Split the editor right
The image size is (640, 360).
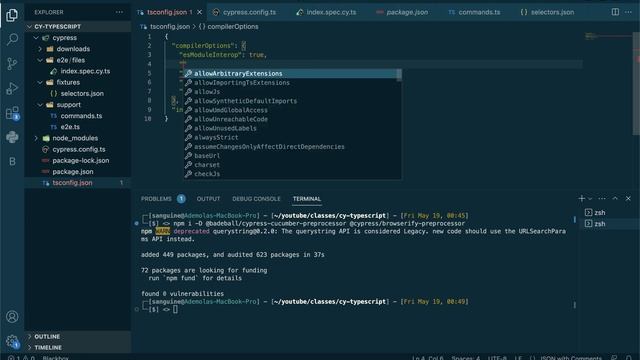pyautogui.click(x=615, y=12)
